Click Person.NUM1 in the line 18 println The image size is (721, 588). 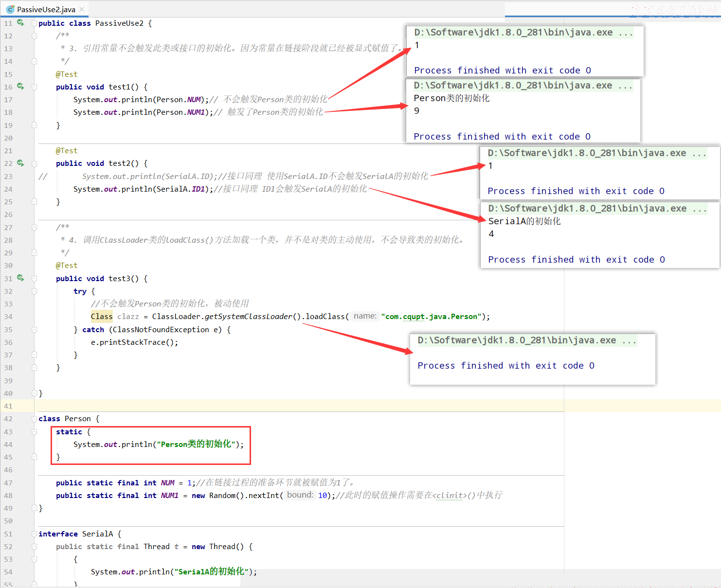tap(181, 112)
